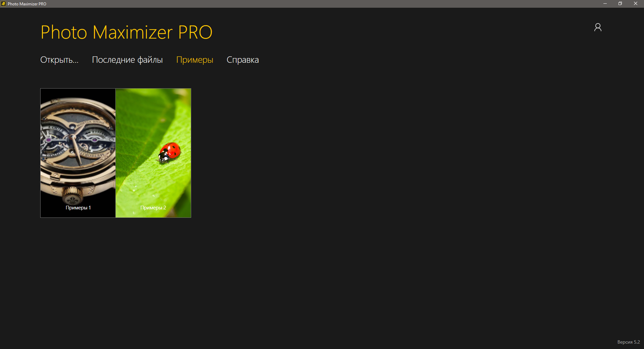Close the Photo Maximizer PRO window

coord(636,4)
